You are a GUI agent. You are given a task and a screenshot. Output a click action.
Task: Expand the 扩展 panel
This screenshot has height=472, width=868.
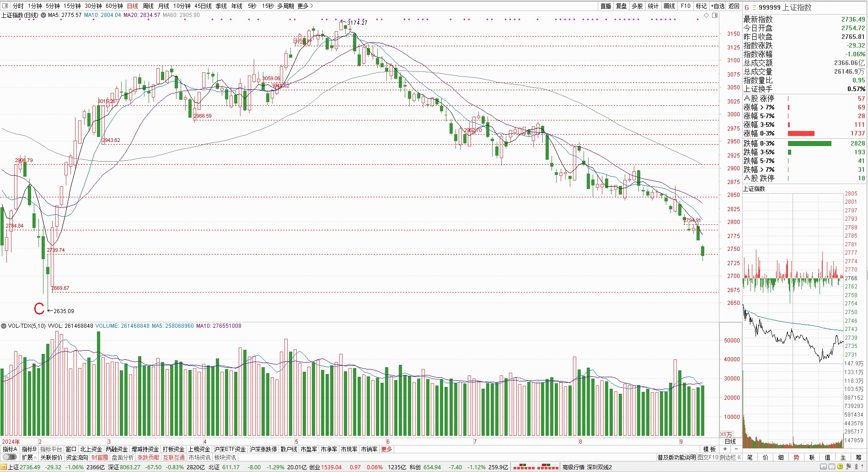tap(29, 457)
